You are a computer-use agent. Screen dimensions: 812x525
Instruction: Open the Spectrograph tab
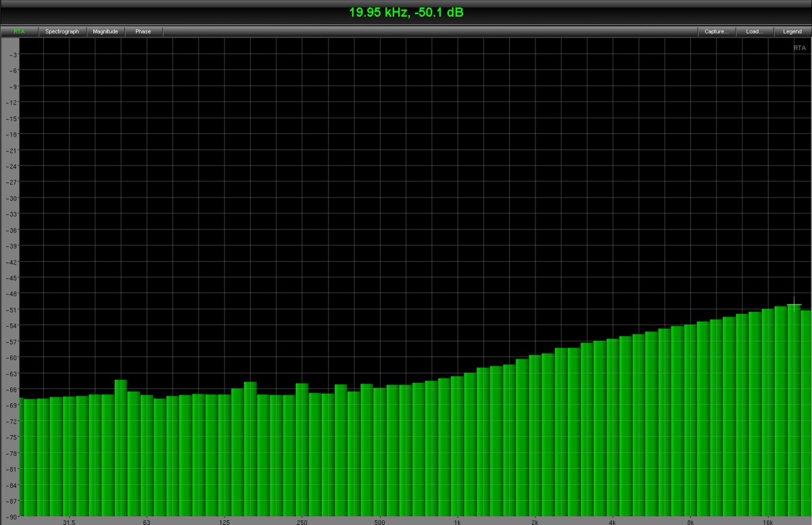point(62,31)
